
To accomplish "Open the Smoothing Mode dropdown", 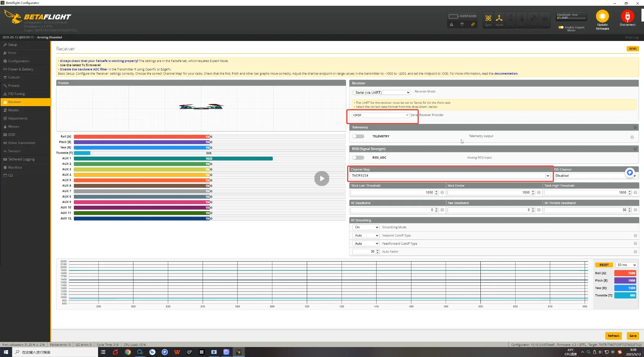I will point(366,227).
